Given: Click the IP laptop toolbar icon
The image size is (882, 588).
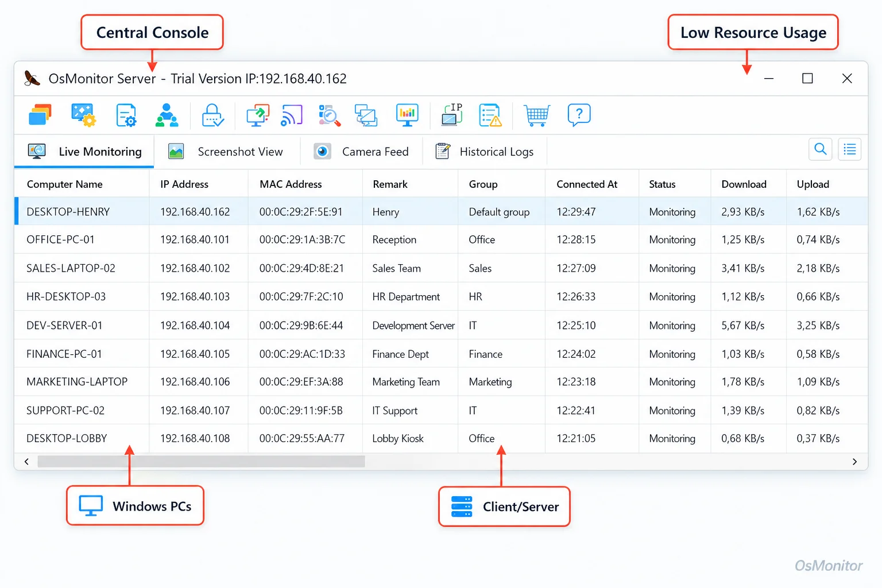Looking at the screenshot, I should point(452,115).
